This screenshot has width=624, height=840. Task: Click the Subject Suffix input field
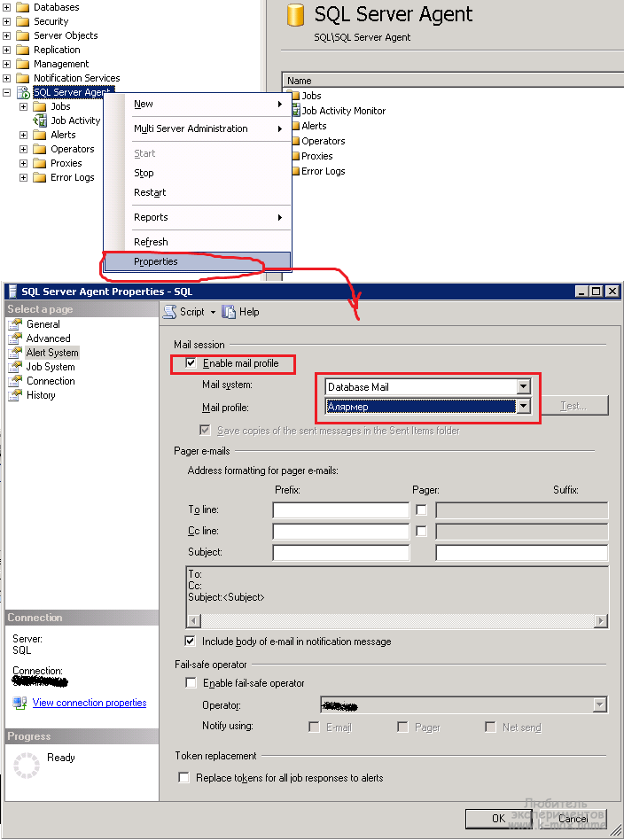click(x=521, y=552)
